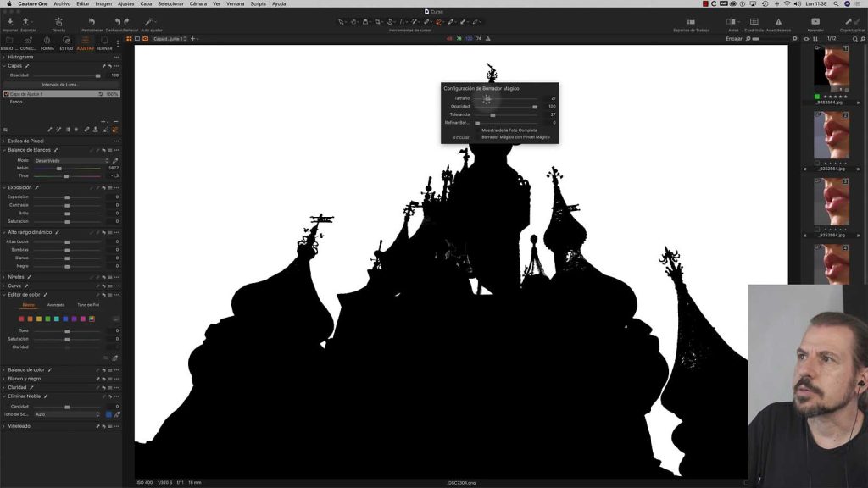Select the draw mask brush in Capas

click(x=50, y=130)
